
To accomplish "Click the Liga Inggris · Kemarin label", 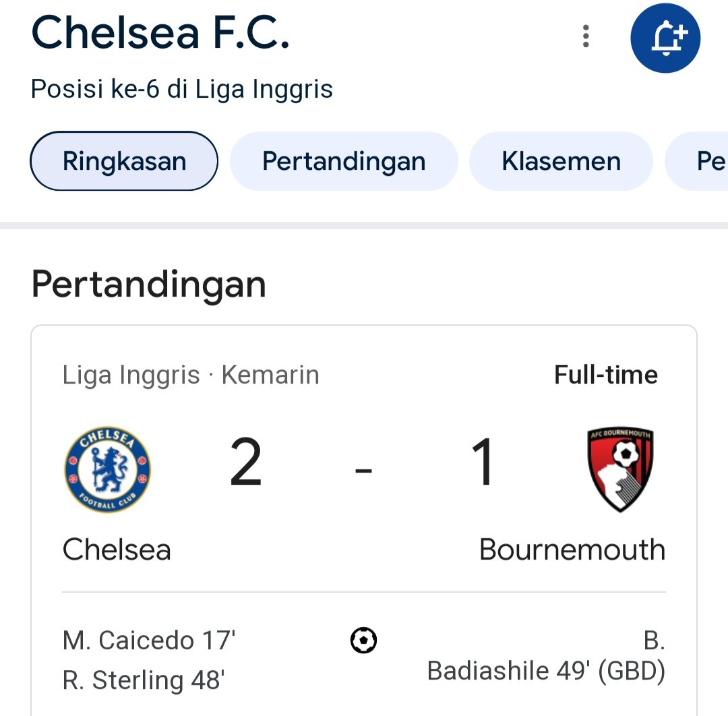I will (x=191, y=375).
